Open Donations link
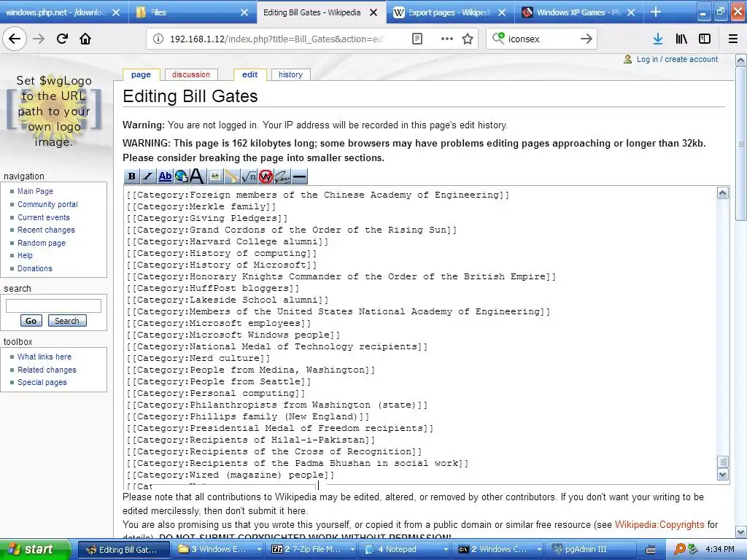The image size is (747, 560). coord(35,268)
